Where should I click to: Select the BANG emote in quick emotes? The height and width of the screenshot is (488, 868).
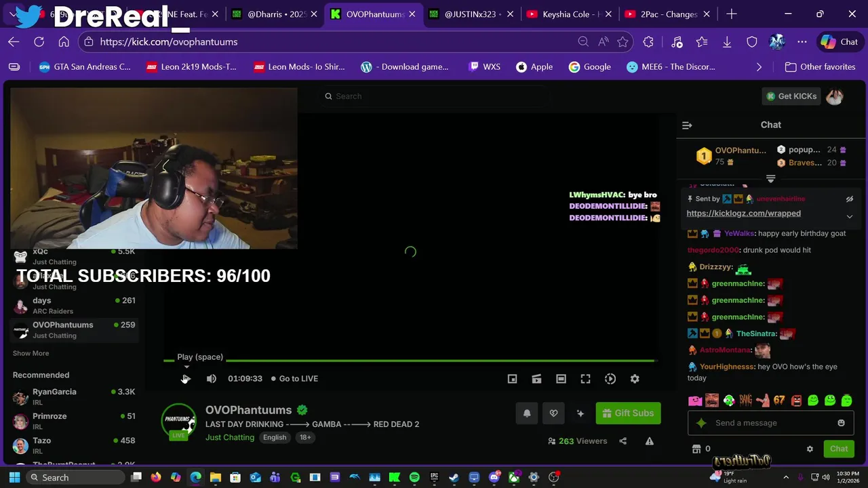point(745,401)
